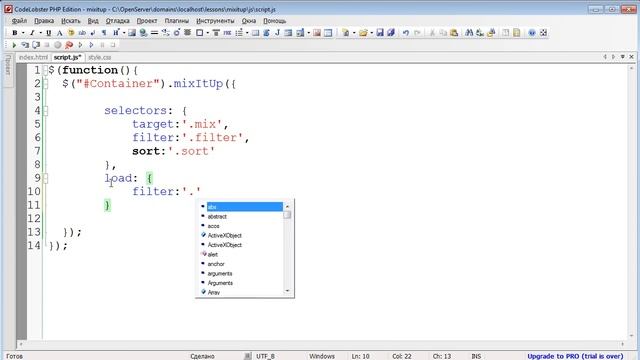Redo the last undone edit
Screen dimensions: 640x360
[x=417, y=33]
